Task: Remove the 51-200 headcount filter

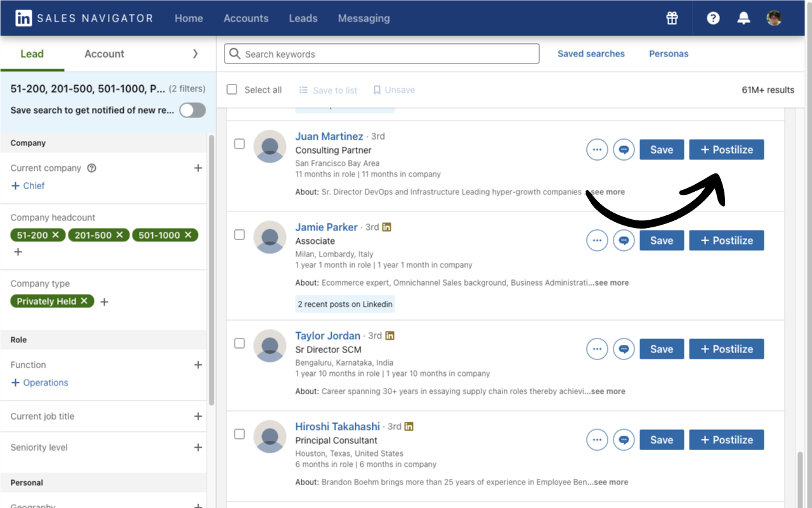Action: 55,235
